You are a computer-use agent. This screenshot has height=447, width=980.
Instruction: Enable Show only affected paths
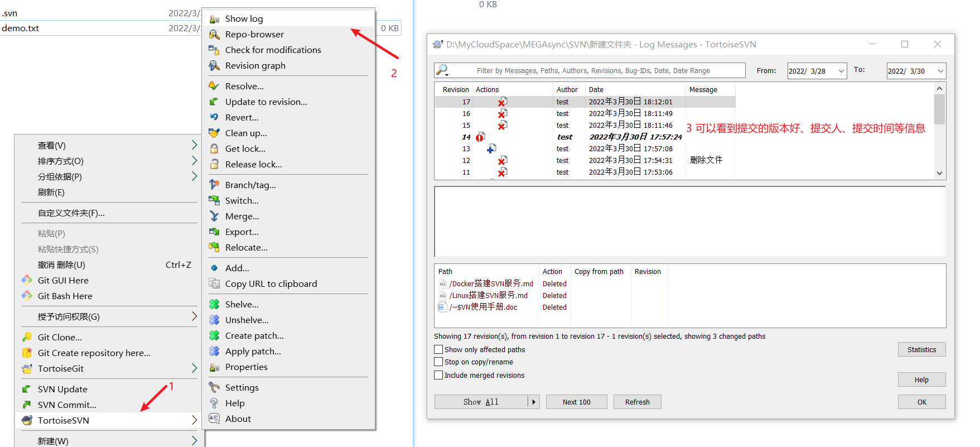(439, 350)
